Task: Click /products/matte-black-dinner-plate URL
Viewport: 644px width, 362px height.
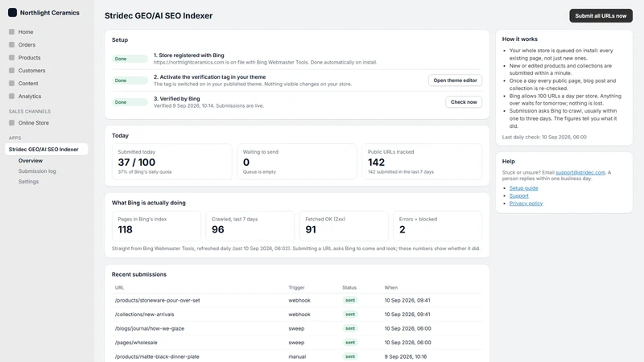Action: point(157,356)
